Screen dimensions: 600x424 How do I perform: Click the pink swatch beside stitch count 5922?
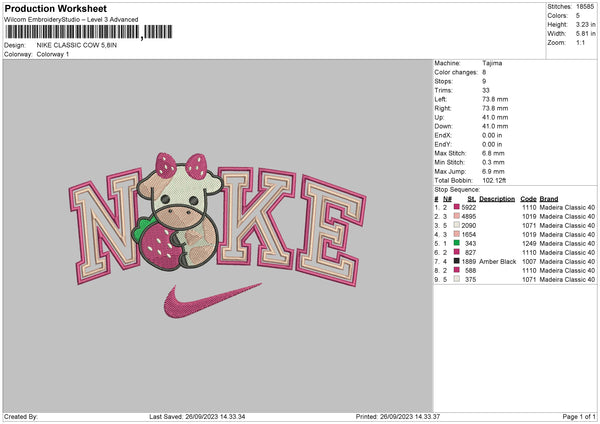tap(457, 207)
